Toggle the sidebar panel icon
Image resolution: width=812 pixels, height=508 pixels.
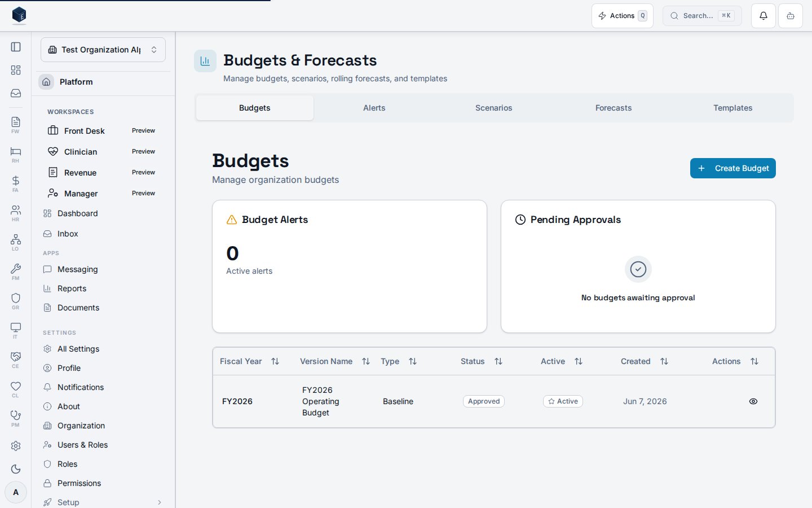(16, 47)
